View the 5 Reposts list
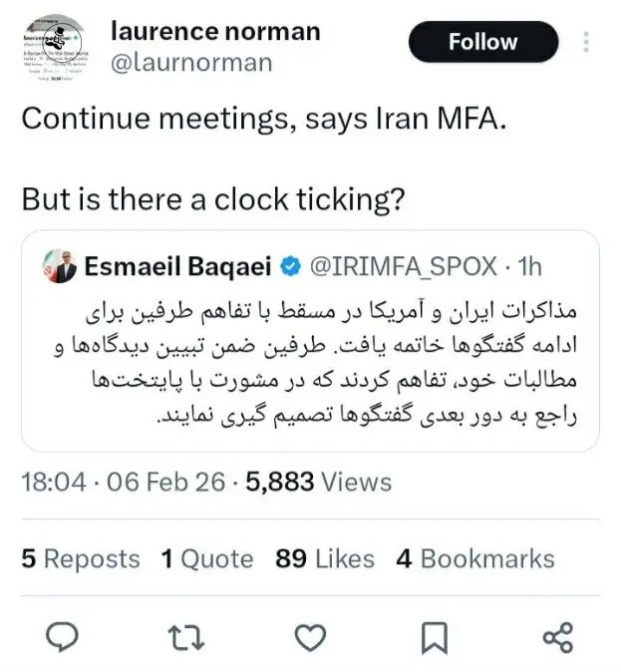The height and width of the screenshot is (672, 621). (81, 559)
